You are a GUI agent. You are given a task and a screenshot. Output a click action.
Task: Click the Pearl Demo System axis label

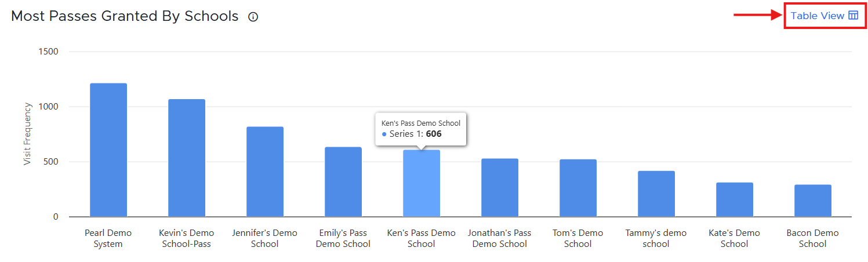pyautogui.click(x=108, y=238)
